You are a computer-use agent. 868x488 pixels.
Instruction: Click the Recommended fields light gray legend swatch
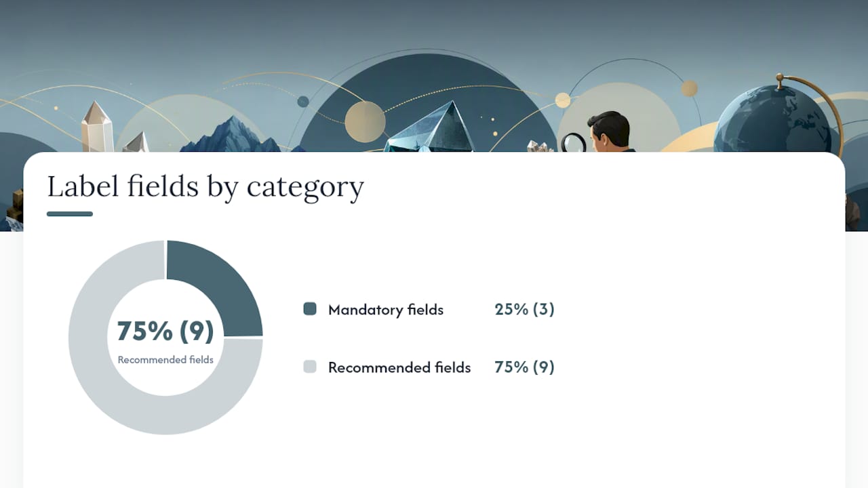point(310,367)
